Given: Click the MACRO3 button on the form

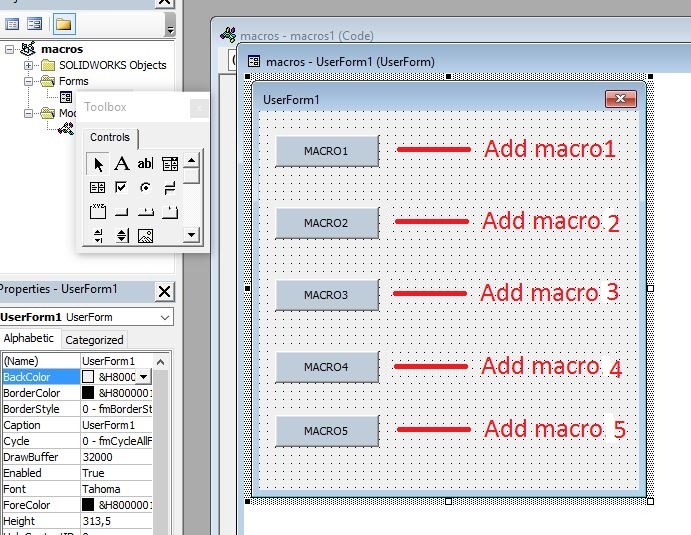Looking at the screenshot, I should tap(327, 295).
